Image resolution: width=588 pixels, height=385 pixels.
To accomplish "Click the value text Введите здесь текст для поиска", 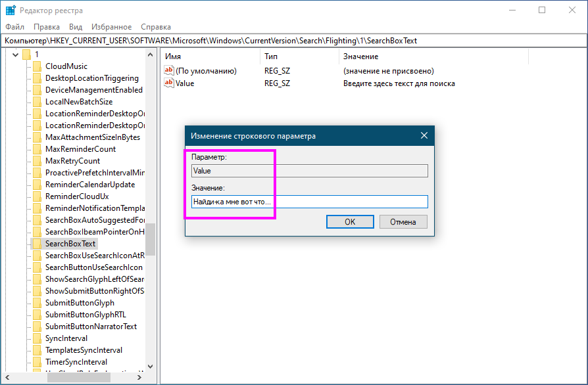I will 399,83.
